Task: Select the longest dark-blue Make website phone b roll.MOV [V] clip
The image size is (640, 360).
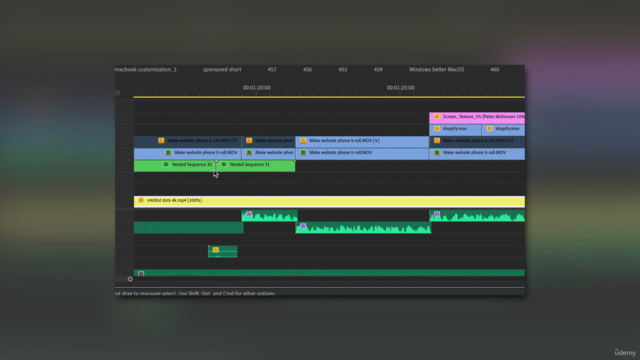Action: tap(362, 142)
